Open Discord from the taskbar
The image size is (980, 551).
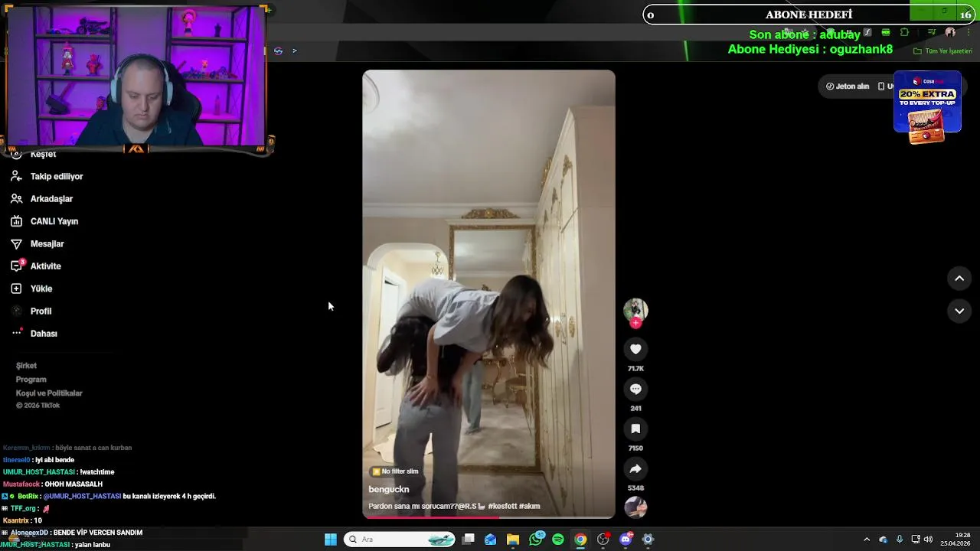626,540
